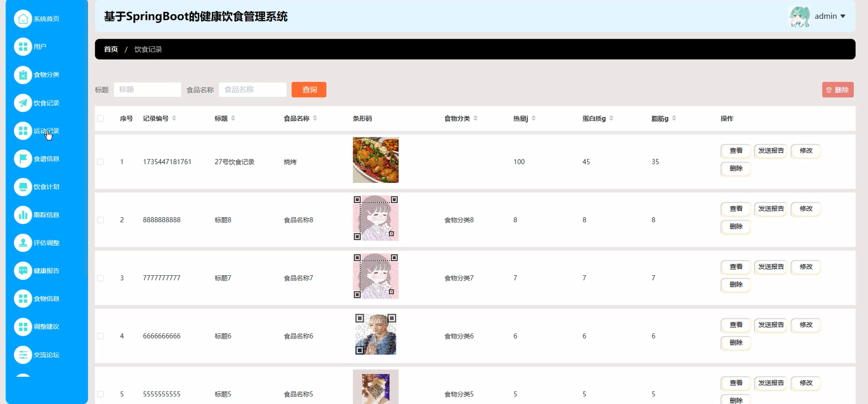Viewport: 868px width, 404px height.
Task: Go to 首页 in the breadcrumb
Action: click(x=110, y=49)
